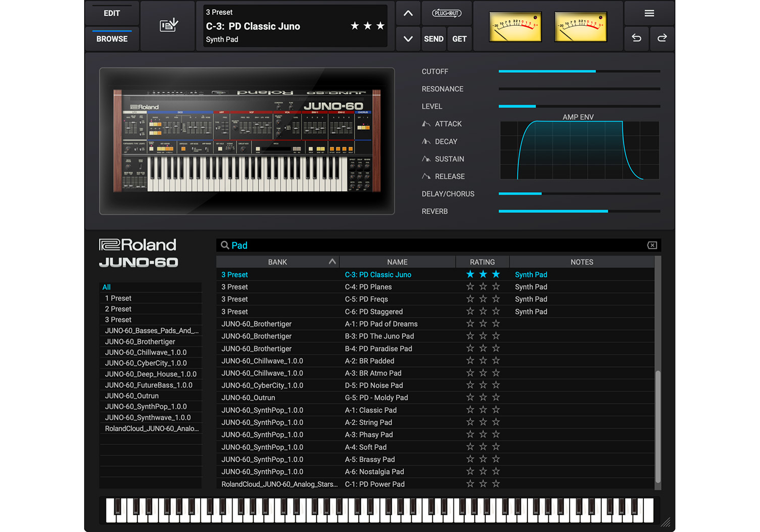The image size is (760, 532).
Task: Adjust the DELAY/CHORUS slider
Action: point(579,194)
